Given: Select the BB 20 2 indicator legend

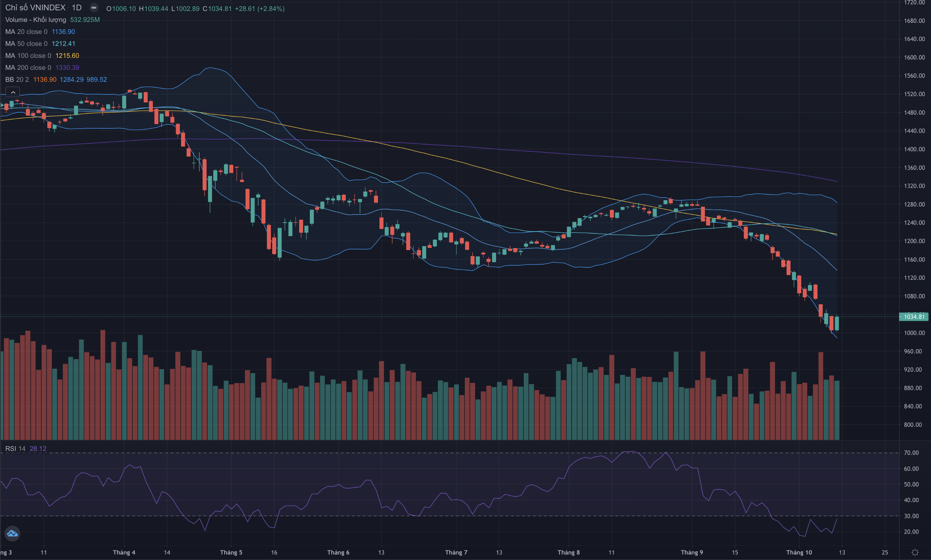Looking at the screenshot, I should pyautogui.click(x=17, y=79).
